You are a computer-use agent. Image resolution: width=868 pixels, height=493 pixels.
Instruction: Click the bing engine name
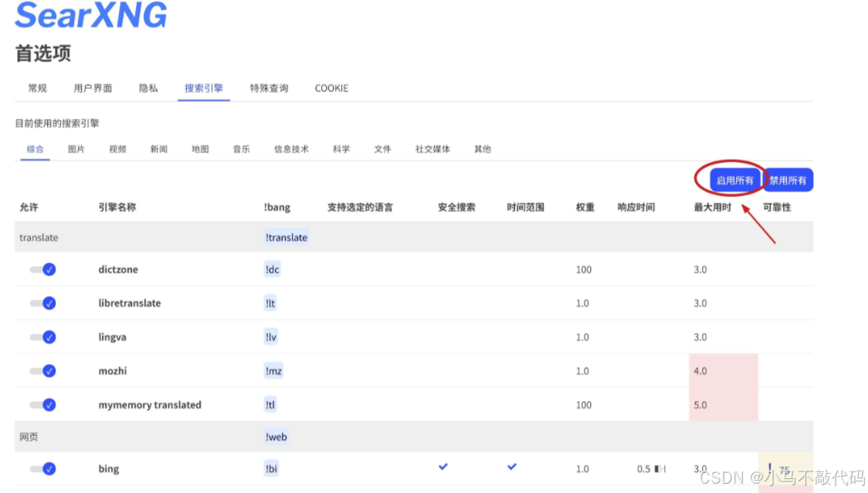[x=108, y=469]
